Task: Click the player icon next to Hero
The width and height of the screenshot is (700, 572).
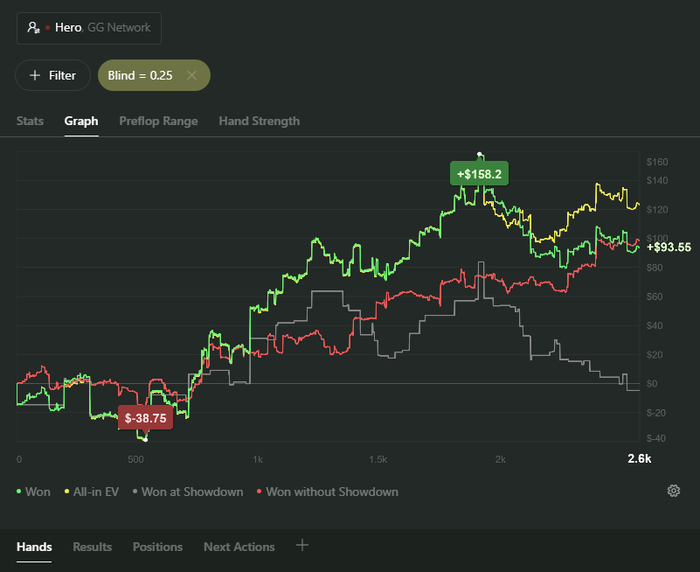Action: 34,28
